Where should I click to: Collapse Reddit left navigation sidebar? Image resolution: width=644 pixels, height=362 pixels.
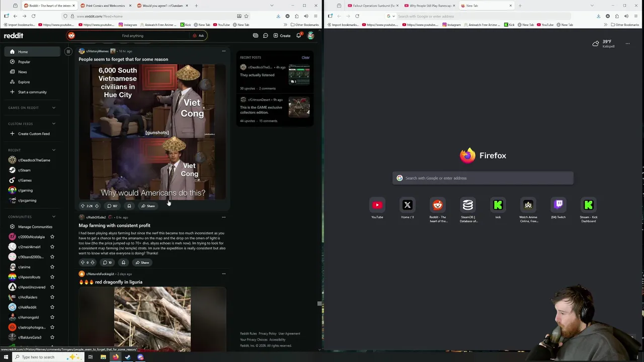click(68, 51)
